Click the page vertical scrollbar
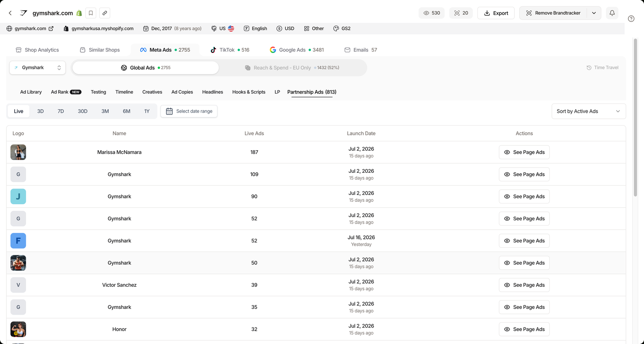644x344 pixels. 636,117
